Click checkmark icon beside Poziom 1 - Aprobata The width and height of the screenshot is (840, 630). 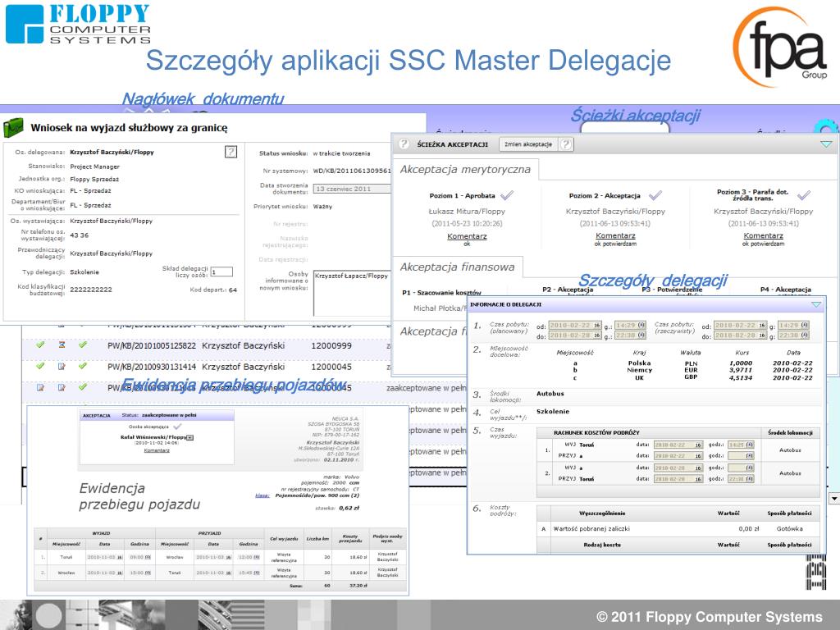pos(506,195)
